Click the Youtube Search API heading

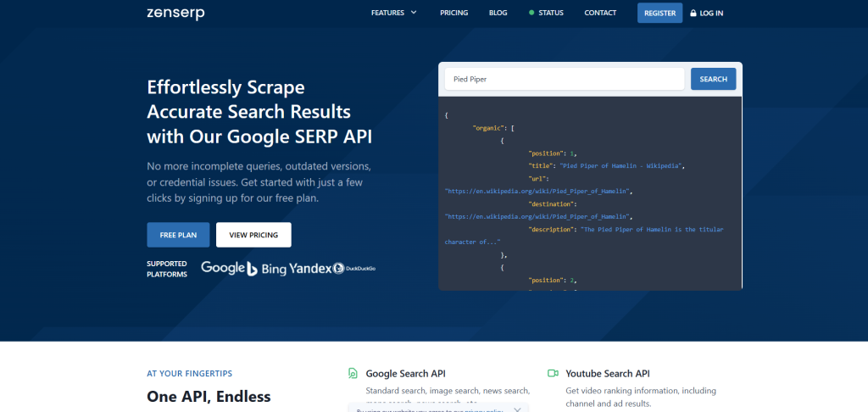607,373
